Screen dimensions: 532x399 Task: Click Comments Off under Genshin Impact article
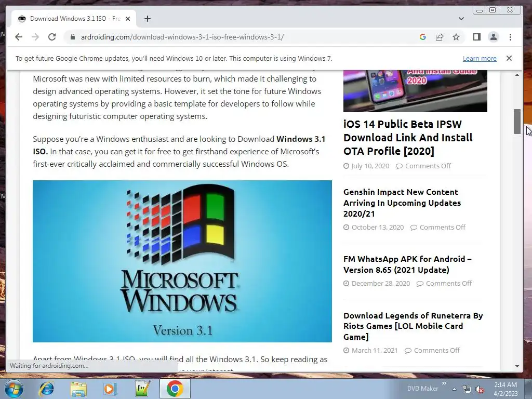tap(443, 228)
